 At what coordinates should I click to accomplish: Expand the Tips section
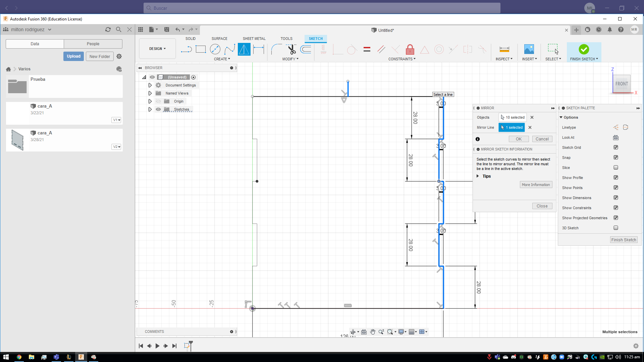478,176
